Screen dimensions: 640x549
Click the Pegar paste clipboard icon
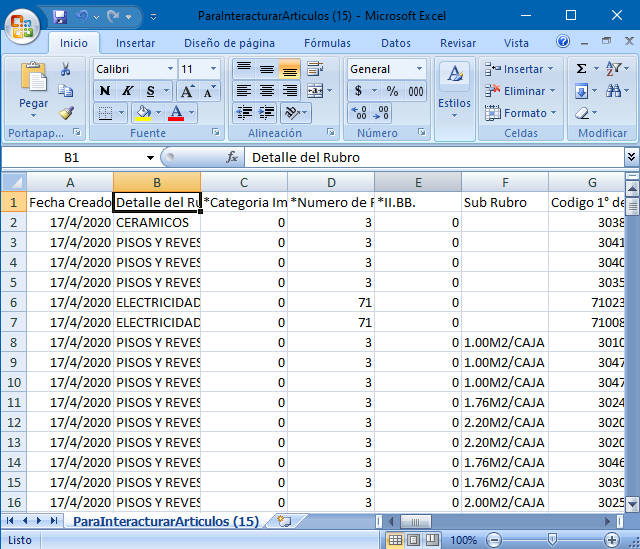(33, 76)
